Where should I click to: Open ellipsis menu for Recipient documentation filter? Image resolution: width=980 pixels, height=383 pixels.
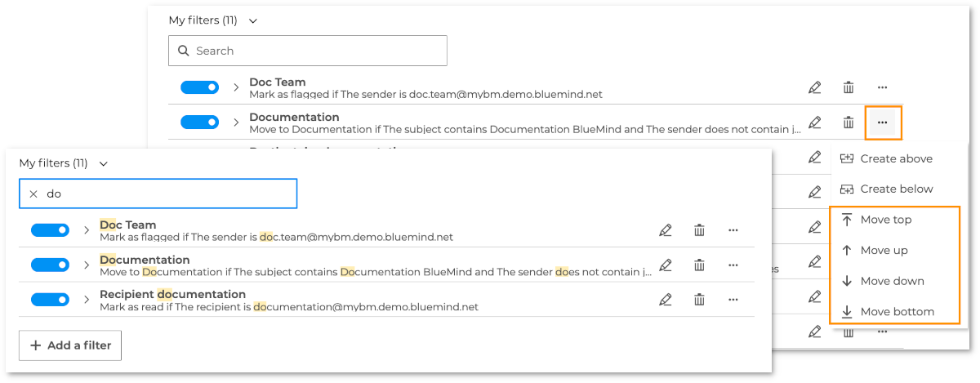tap(733, 300)
